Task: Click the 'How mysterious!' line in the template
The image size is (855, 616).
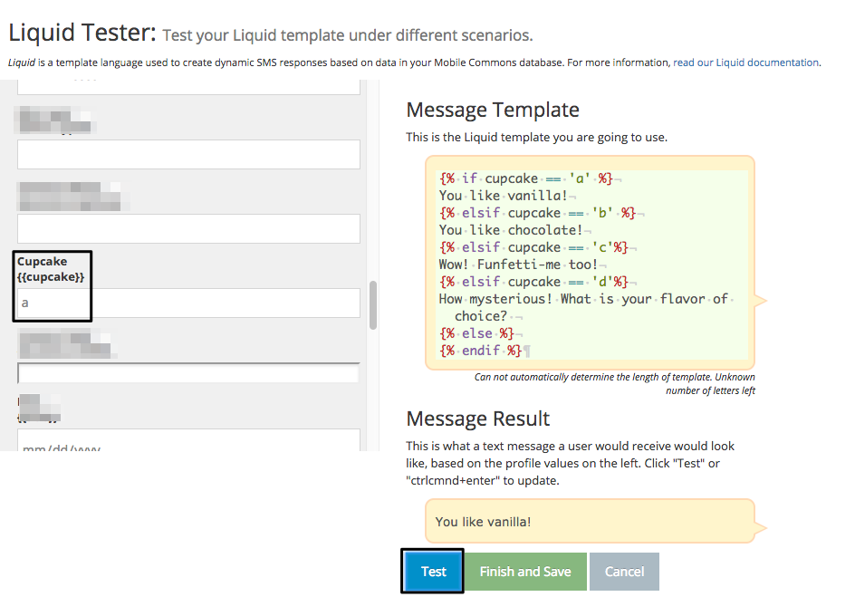Action: 586,307
